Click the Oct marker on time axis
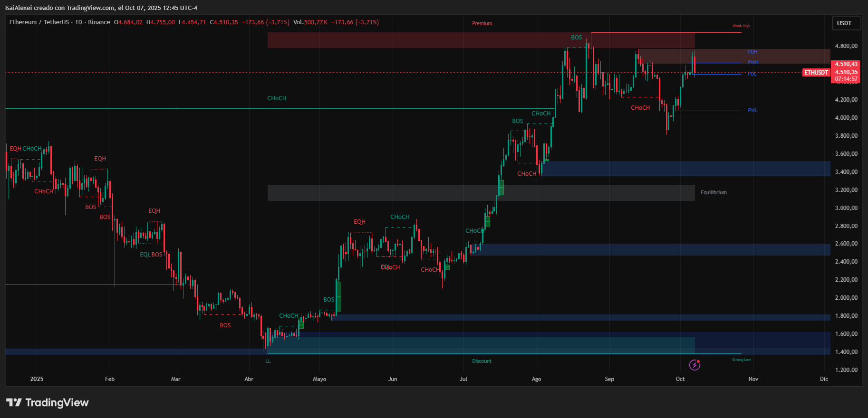 pyautogui.click(x=680, y=379)
